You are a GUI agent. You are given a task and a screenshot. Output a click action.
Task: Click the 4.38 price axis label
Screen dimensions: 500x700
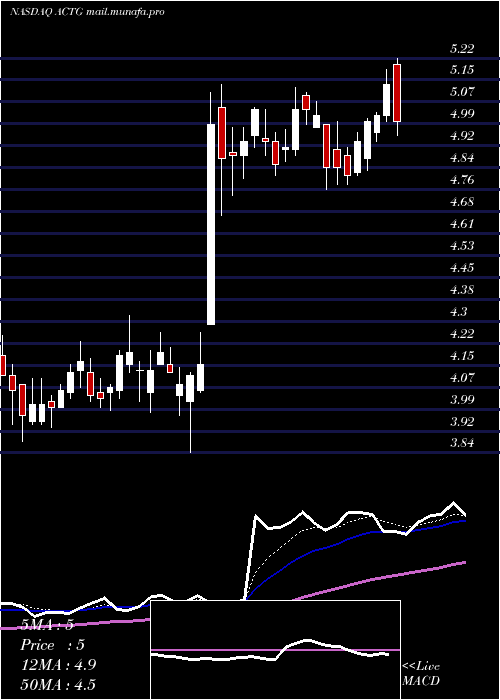(x=462, y=290)
